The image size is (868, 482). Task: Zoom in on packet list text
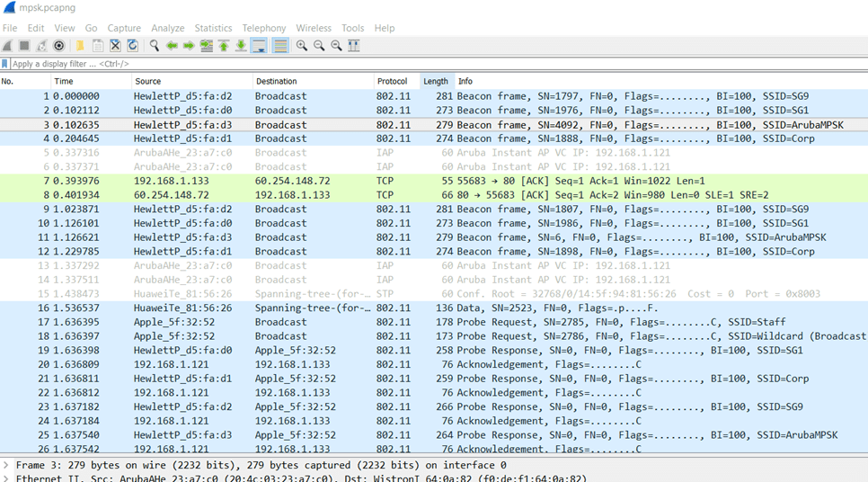[x=302, y=46]
